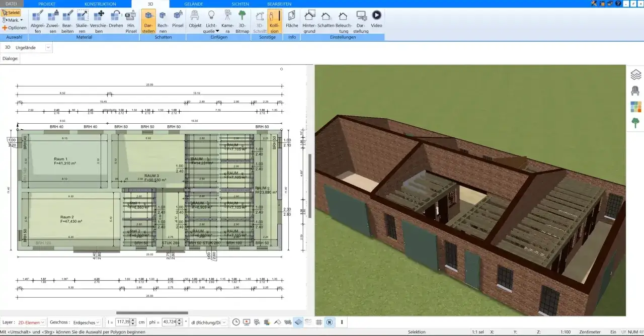Open the layers stack panel icon
The width and height of the screenshot is (644, 336).
[x=635, y=75]
